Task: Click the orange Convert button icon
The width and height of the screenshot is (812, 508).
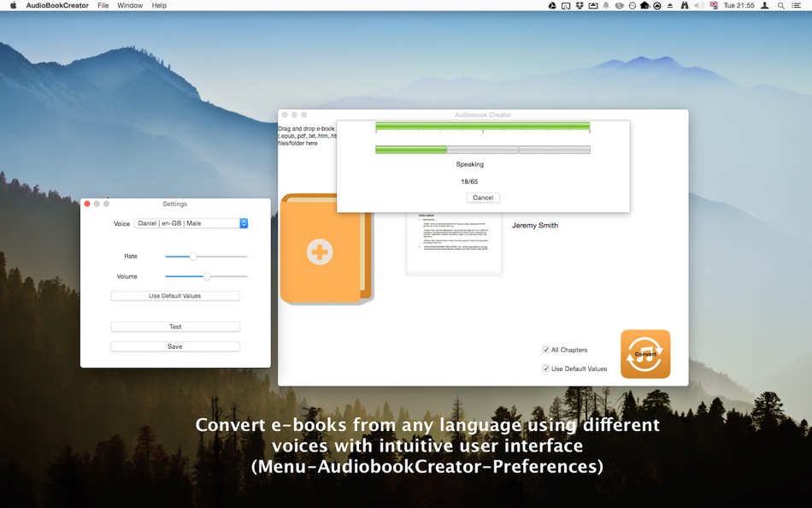Action: pos(645,354)
